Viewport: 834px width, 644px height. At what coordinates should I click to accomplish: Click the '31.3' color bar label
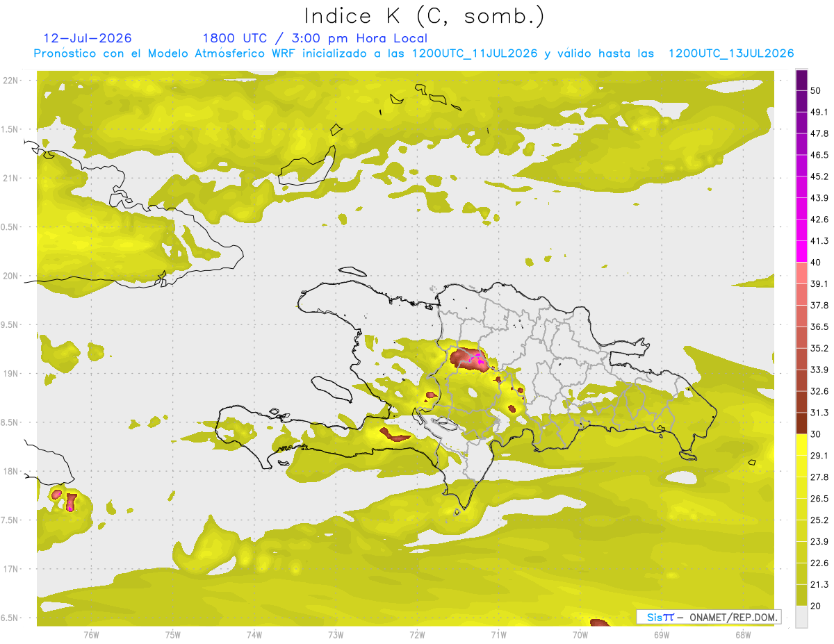coord(819,413)
